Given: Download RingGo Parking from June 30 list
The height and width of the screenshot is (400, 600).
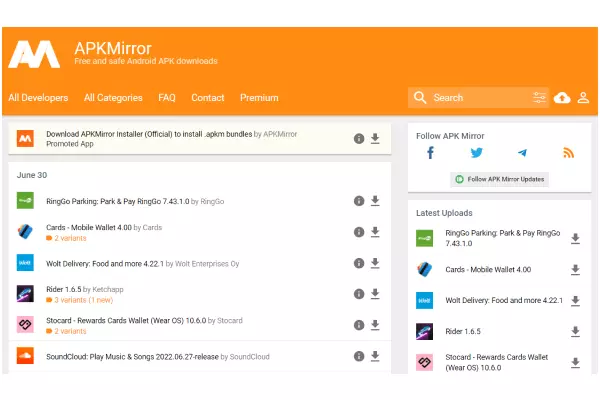Looking at the screenshot, I should 375,201.
